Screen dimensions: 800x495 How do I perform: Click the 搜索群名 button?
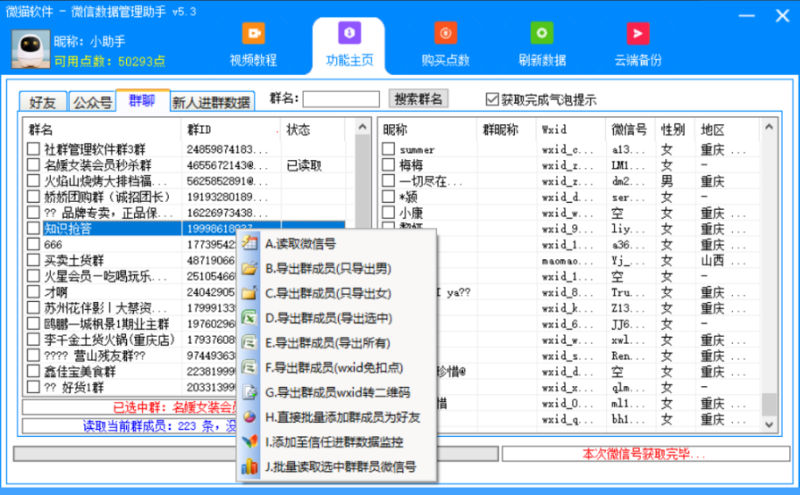coord(419,99)
